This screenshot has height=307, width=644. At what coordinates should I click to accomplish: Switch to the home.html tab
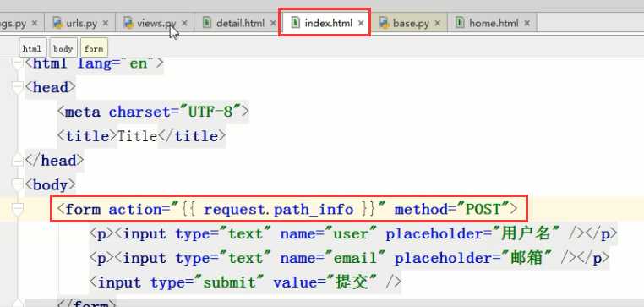pos(494,23)
